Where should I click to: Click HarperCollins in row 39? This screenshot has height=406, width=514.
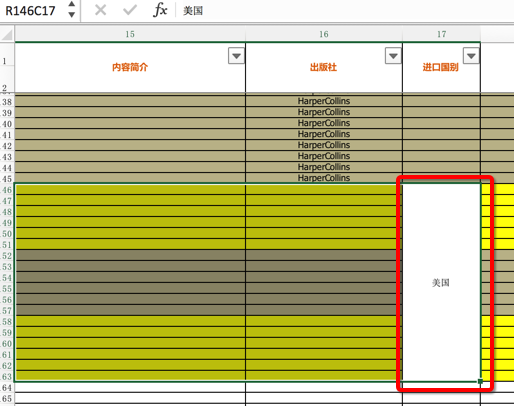point(324,112)
